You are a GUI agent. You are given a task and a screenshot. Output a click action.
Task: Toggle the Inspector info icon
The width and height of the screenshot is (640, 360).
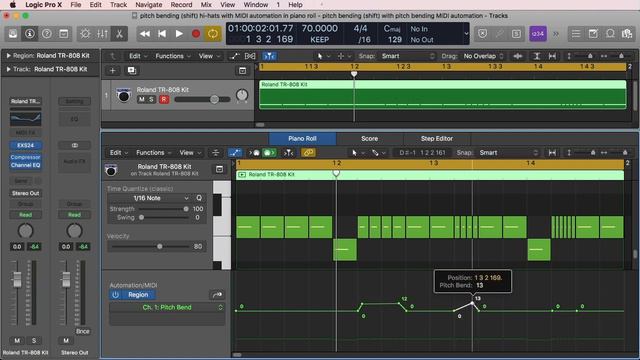click(x=30, y=33)
